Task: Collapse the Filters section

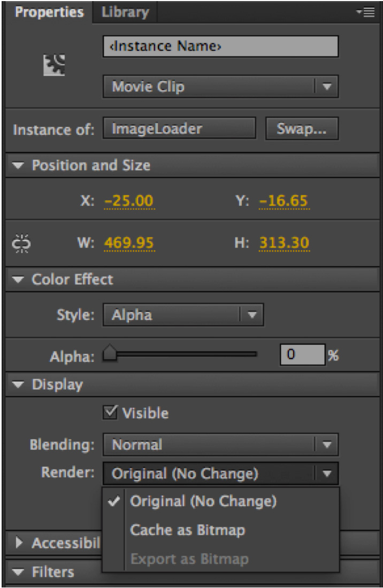Action: tap(19, 572)
